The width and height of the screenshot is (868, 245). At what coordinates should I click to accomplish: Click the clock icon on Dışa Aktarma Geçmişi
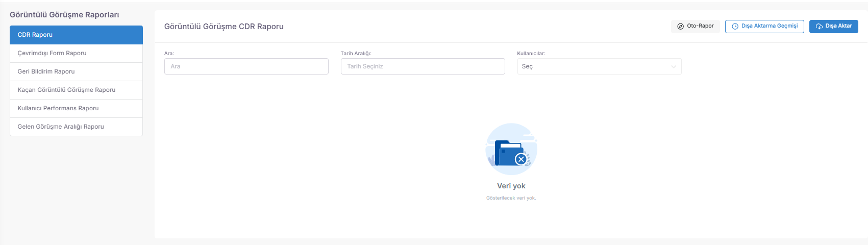click(x=735, y=26)
